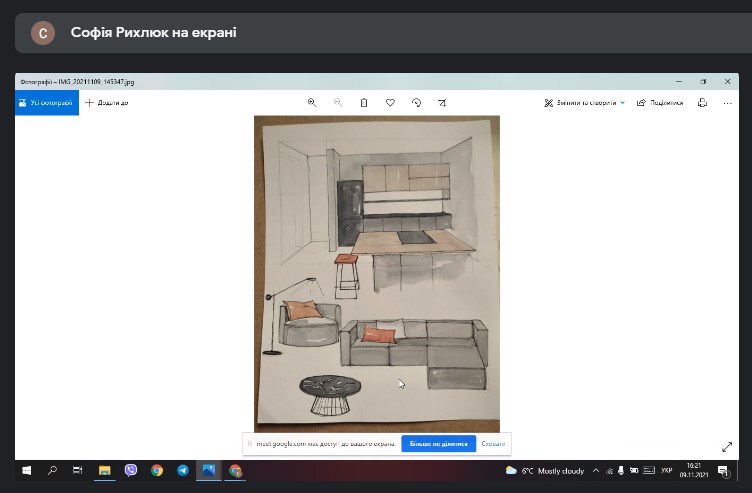Show hidden system tray icons

point(596,471)
